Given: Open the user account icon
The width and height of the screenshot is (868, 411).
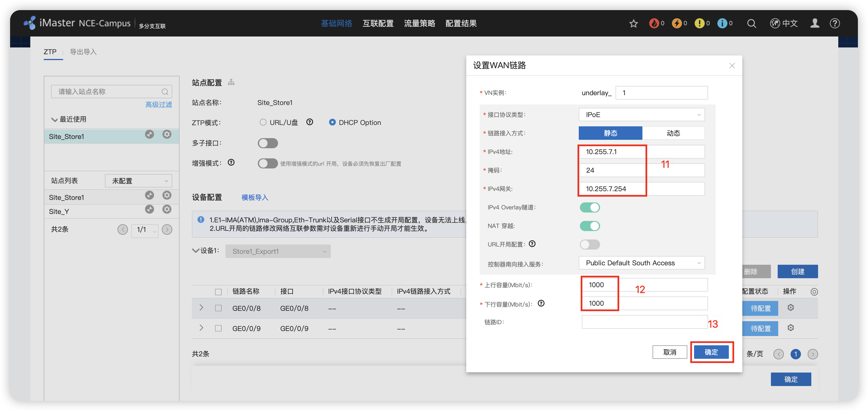Looking at the screenshot, I should [815, 23].
